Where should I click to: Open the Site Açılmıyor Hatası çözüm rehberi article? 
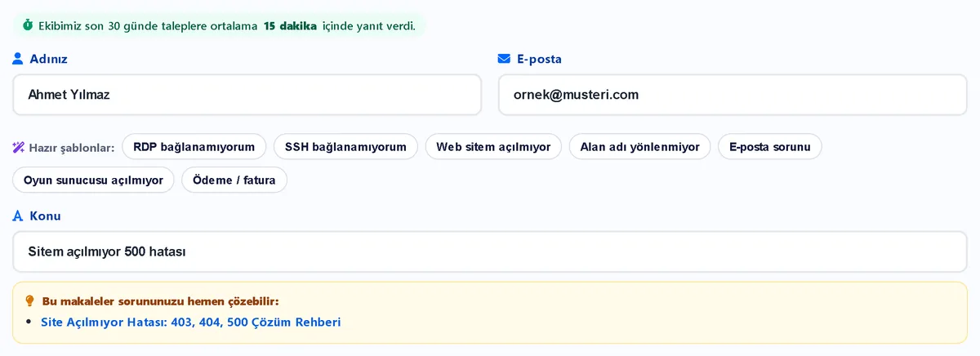pos(191,322)
